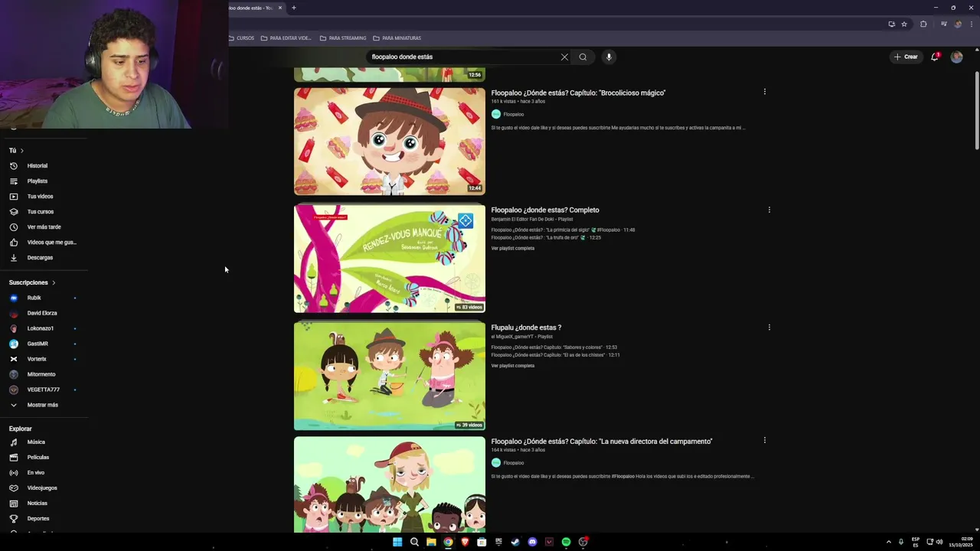The height and width of the screenshot is (551, 980).
Task: Click the YouTube page vertical scrollbar
Action: coord(977,111)
